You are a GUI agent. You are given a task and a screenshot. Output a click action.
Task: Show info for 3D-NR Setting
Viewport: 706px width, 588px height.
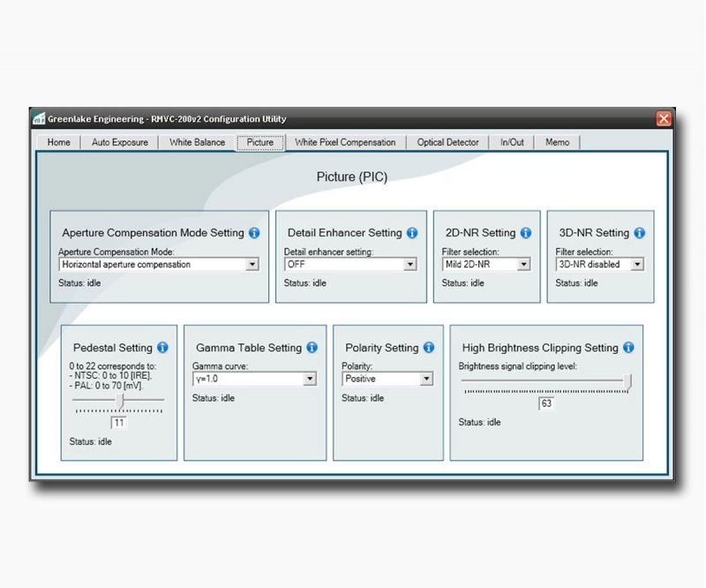(x=640, y=233)
